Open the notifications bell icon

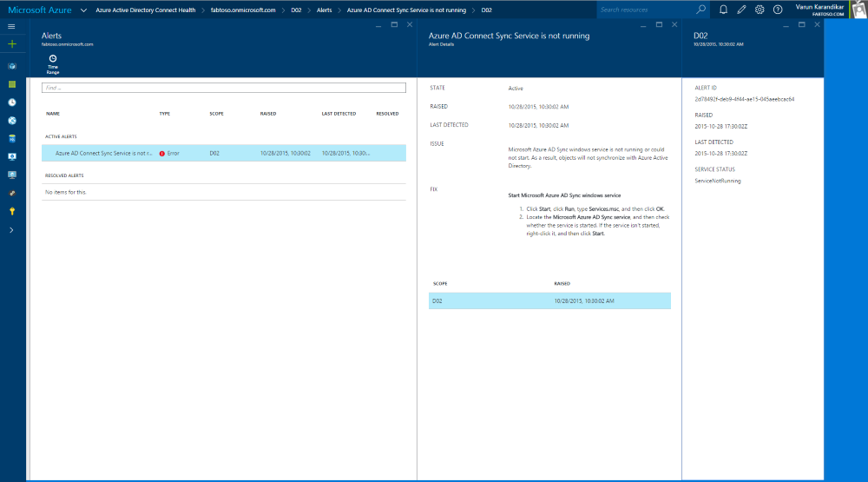coord(723,10)
